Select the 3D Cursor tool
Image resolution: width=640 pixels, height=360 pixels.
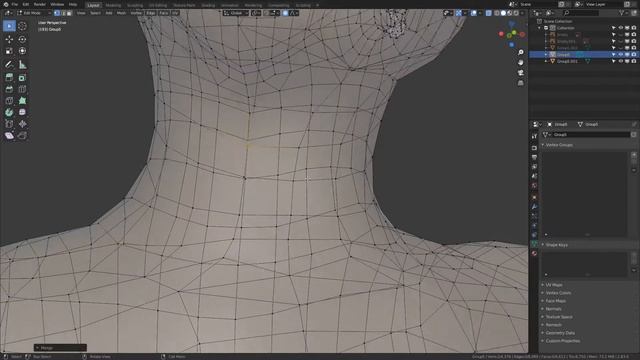pos(22,26)
